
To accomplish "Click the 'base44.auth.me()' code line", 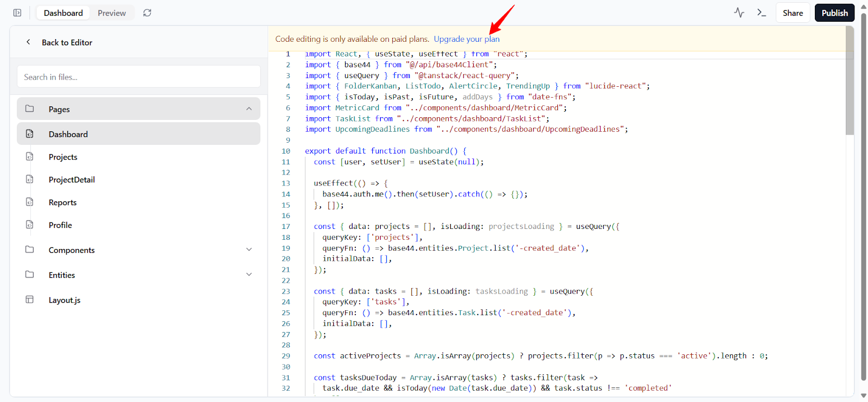I will 425,194.
